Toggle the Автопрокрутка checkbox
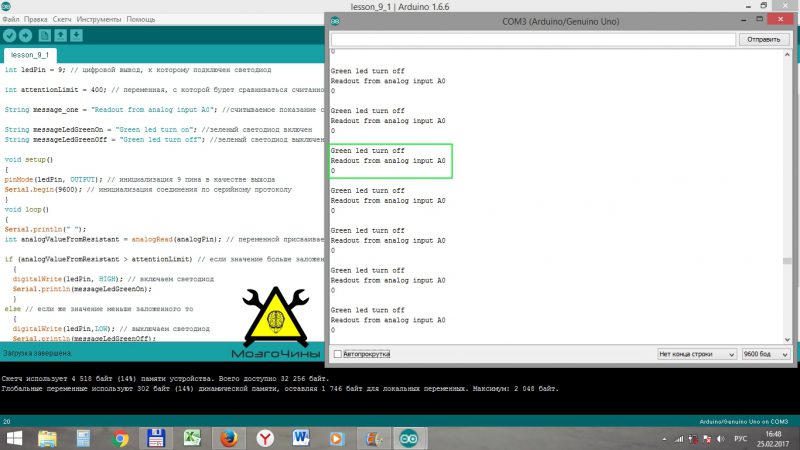Image resolution: width=800 pixels, height=450 pixels. coord(337,354)
